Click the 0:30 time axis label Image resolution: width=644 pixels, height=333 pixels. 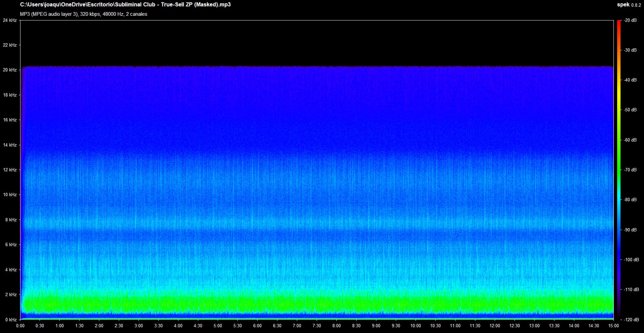[40, 326]
